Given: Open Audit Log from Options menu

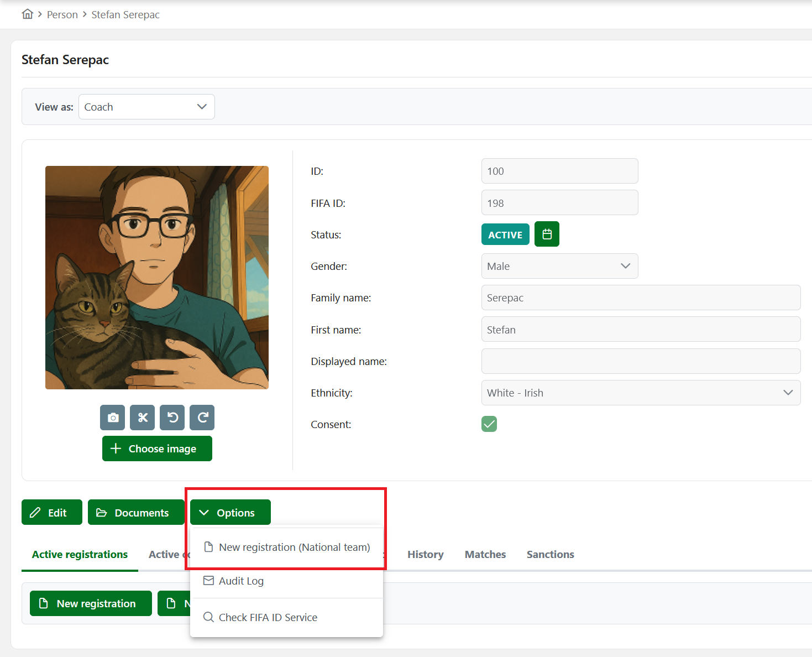Looking at the screenshot, I should coord(241,581).
